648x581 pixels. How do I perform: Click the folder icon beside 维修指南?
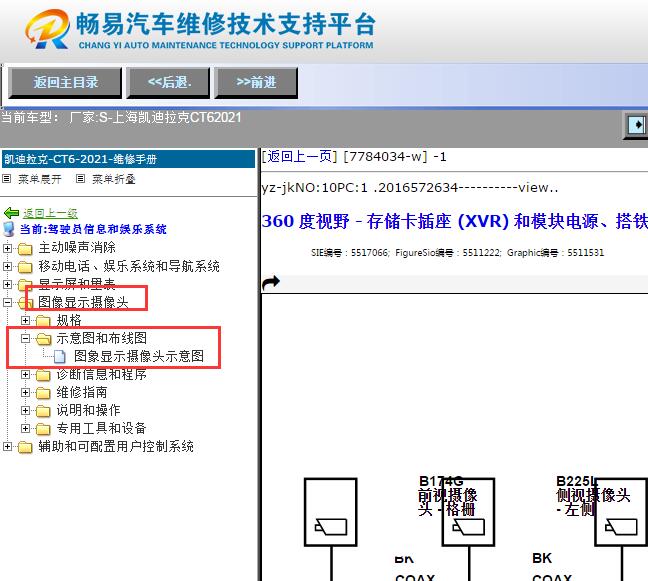point(43,393)
